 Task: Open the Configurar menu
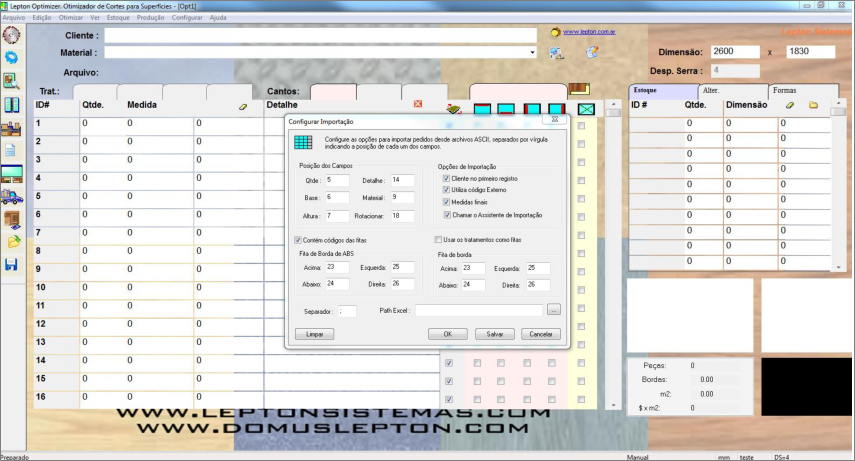[187, 17]
